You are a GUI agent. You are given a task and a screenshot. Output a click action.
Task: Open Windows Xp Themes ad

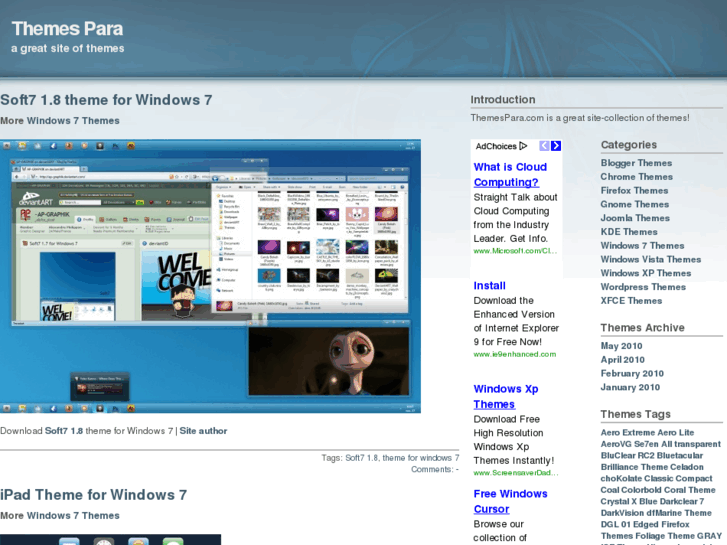click(506, 397)
